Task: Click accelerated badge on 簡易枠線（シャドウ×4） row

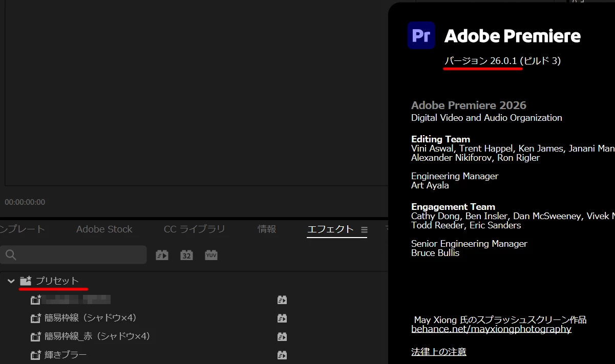Action: point(282,318)
